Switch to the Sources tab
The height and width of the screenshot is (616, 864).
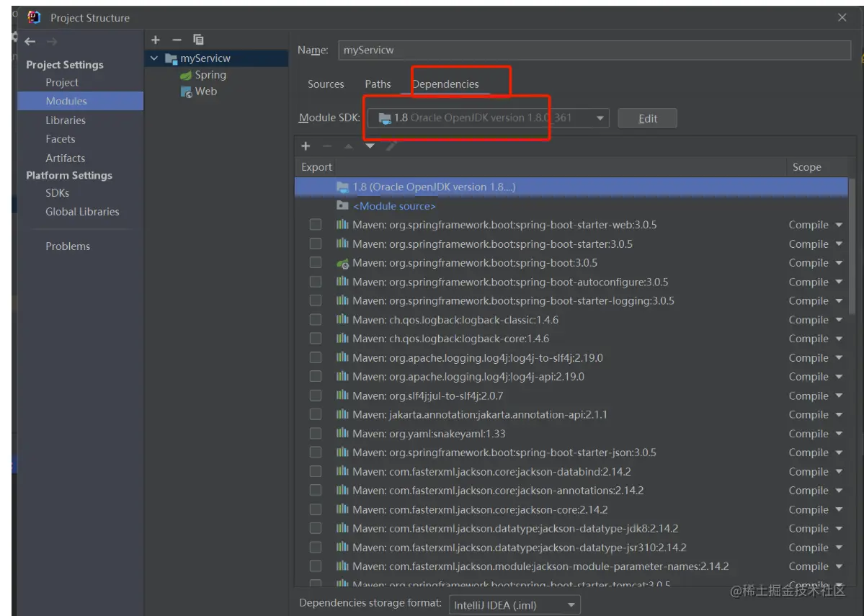click(x=326, y=84)
